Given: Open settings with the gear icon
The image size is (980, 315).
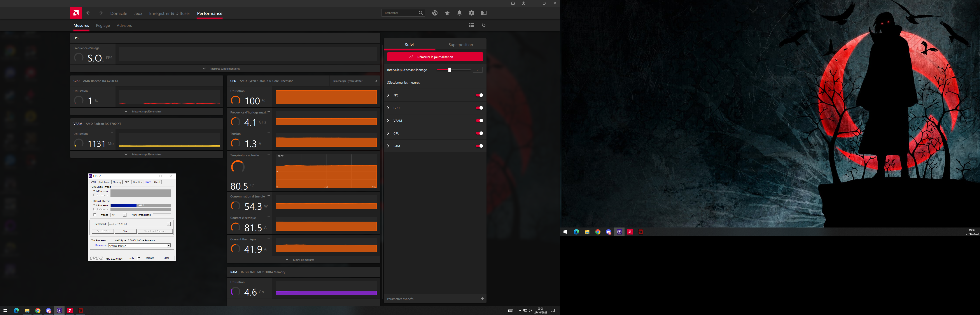Looking at the screenshot, I should tap(471, 13).
